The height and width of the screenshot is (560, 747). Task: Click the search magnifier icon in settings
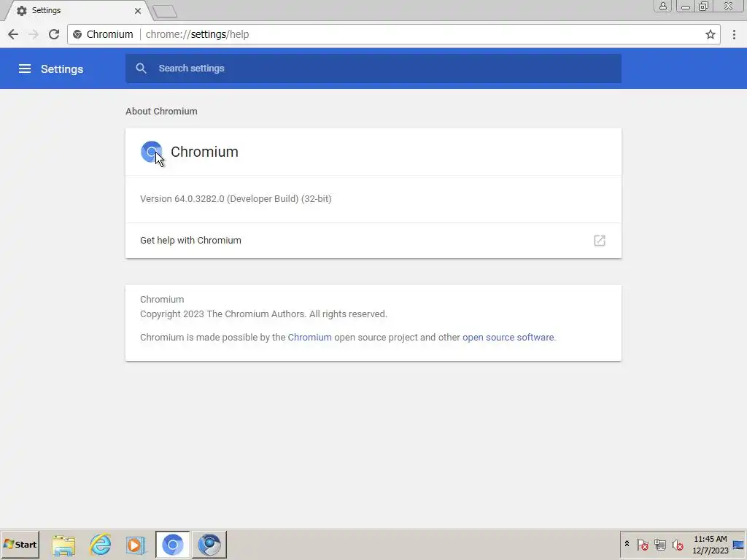click(141, 68)
